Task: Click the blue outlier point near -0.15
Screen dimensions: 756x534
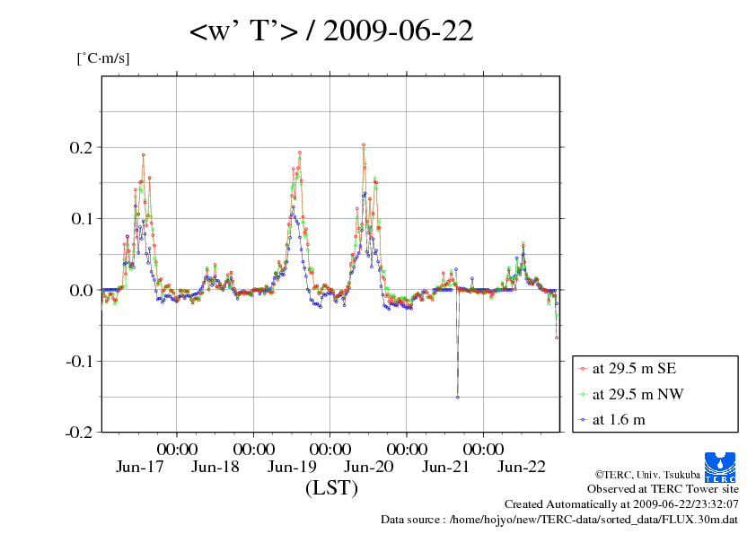Action: click(458, 397)
